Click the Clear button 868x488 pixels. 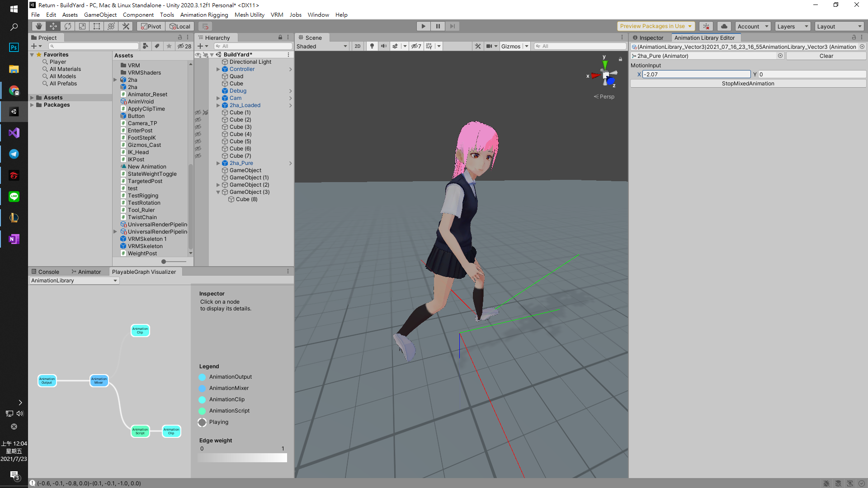pyautogui.click(x=826, y=56)
